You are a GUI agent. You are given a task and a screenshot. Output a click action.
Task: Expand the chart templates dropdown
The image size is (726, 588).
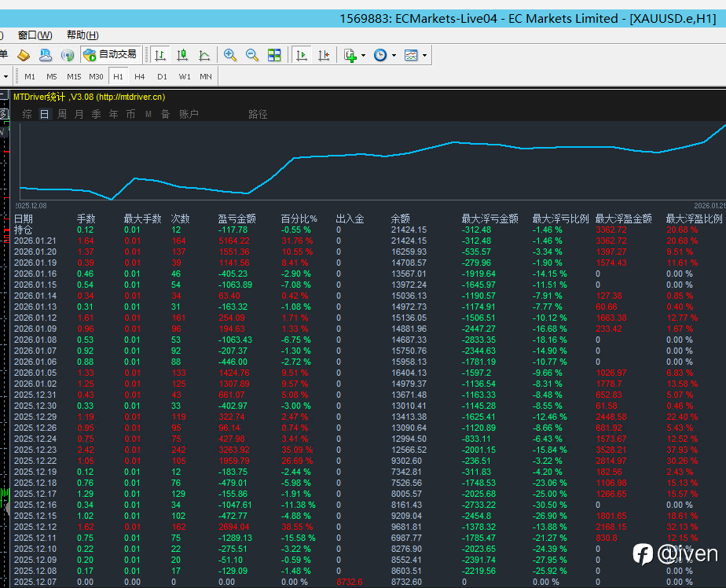point(425,55)
